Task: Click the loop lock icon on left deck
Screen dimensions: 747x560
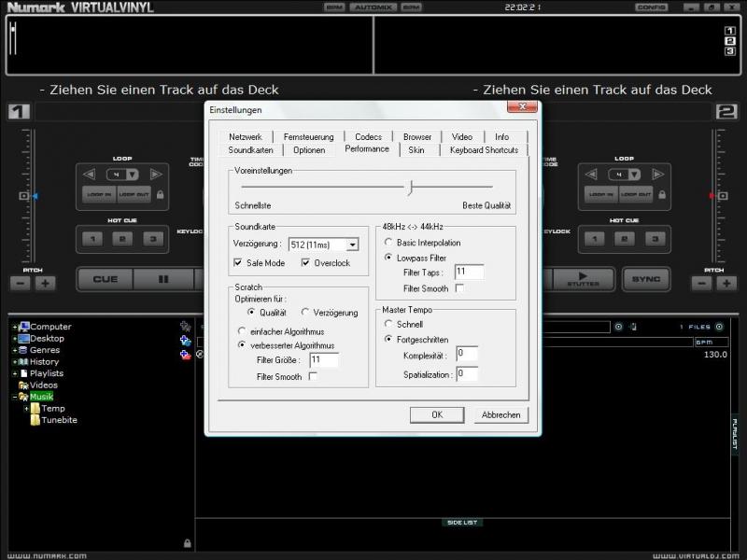Action: [x=160, y=195]
